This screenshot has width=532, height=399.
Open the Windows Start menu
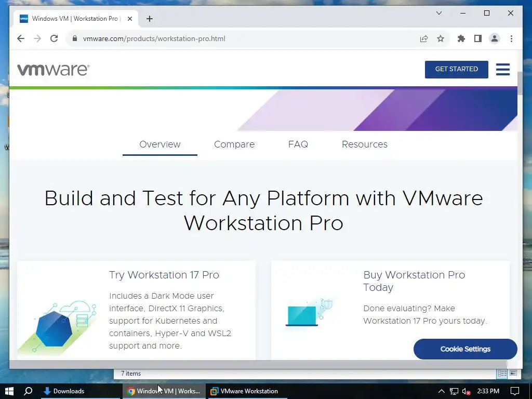[x=9, y=391]
